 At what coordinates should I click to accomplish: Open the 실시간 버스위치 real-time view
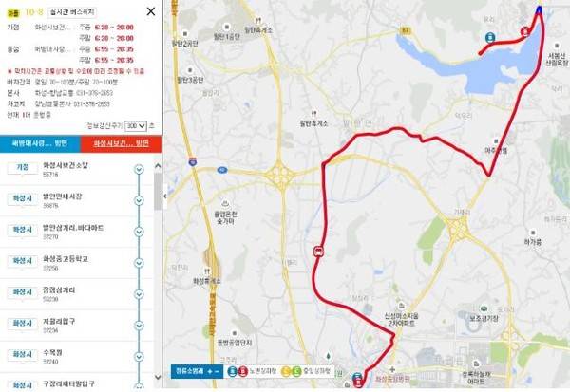pyautogui.click(x=71, y=12)
